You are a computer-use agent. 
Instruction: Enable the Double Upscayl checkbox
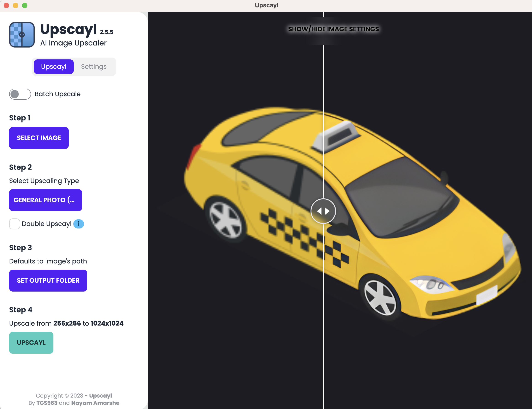tap(15, 224)
